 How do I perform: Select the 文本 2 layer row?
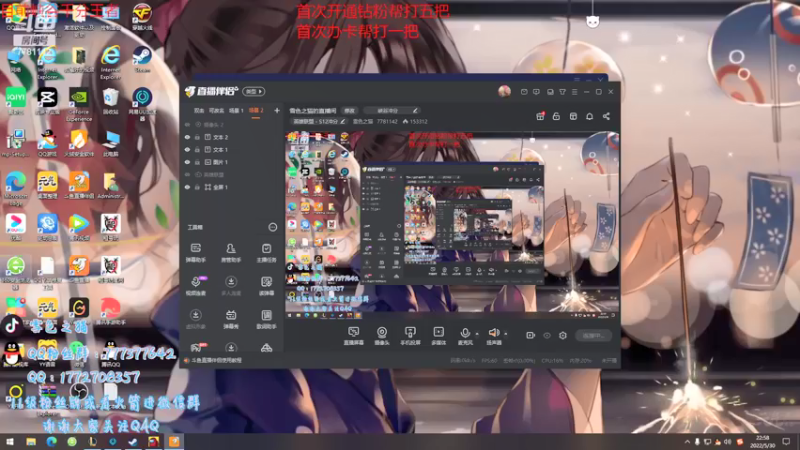point(232,137)
